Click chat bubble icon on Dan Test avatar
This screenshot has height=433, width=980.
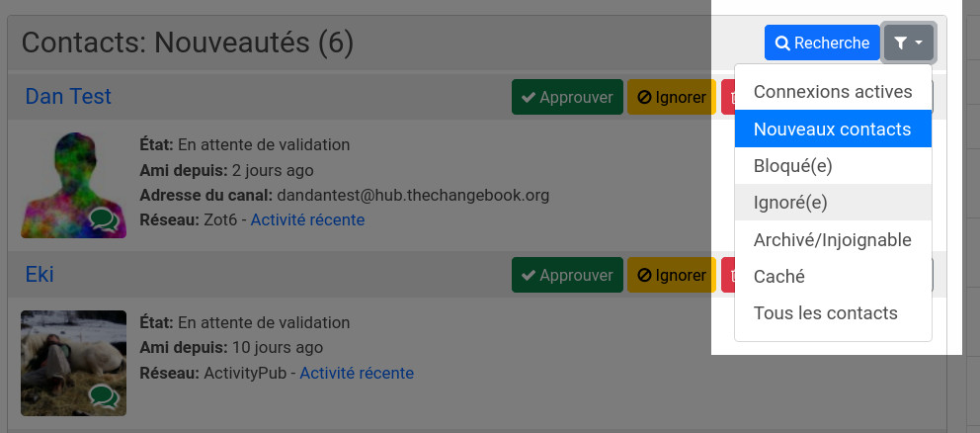104,220
